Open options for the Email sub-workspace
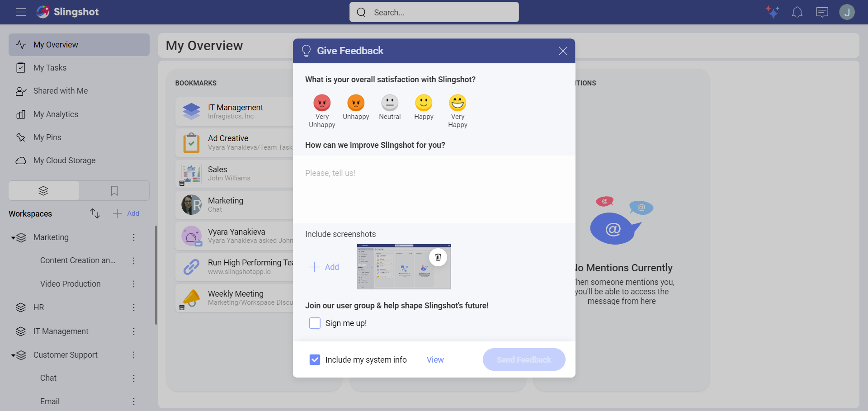This screenshot has height=411, width=868. point(134,402)
